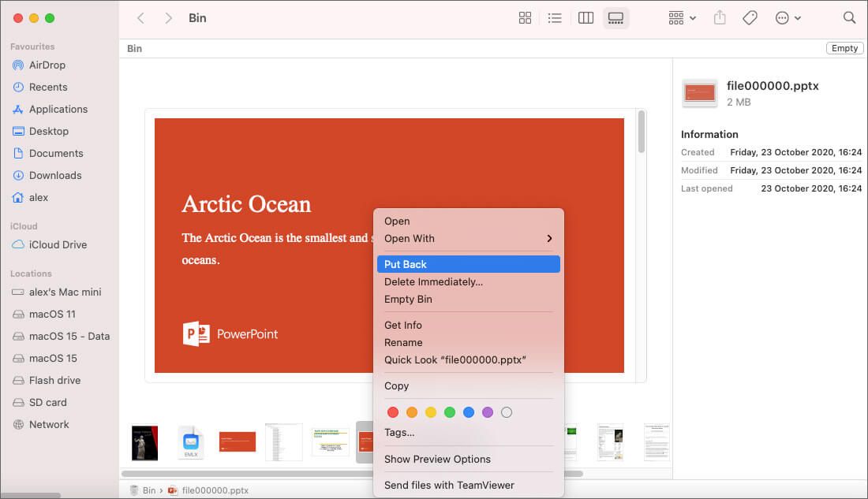
Task: Expand the Open With submenu
Action: tap(469, 239)
